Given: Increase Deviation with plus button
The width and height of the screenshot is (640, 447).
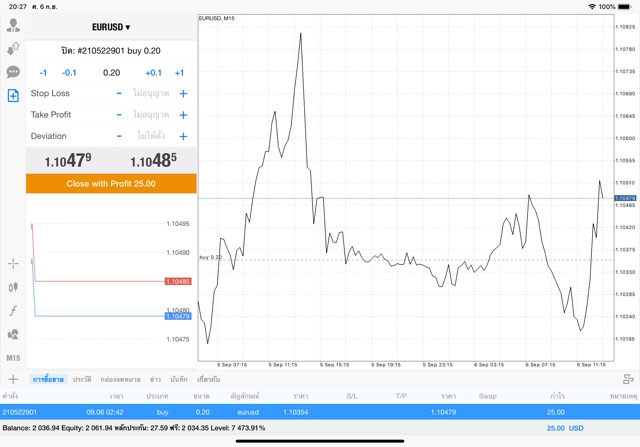Looking at the screenshot, I should point(183,136).
